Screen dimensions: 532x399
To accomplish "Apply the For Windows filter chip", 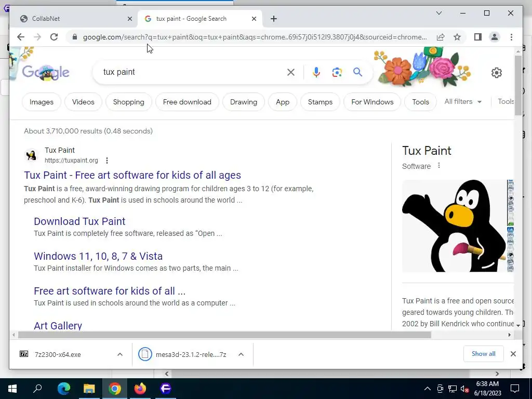I will click(x=372, y=102).
